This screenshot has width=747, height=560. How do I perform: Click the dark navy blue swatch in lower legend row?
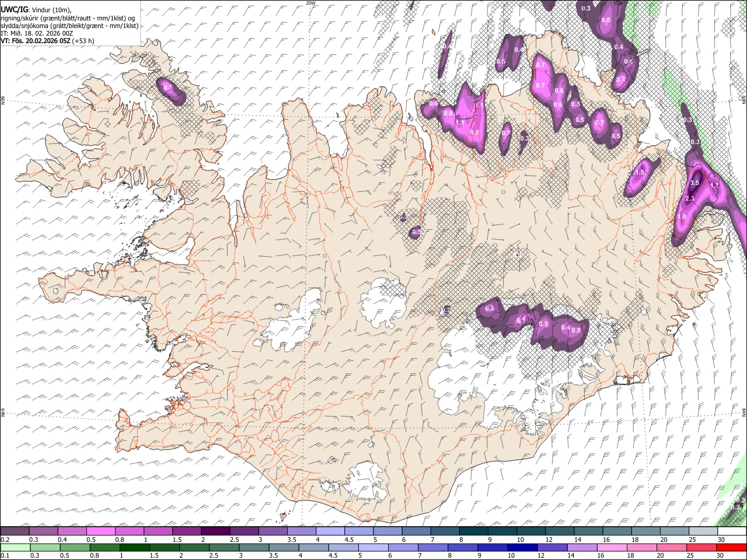[x=522, y=547]
